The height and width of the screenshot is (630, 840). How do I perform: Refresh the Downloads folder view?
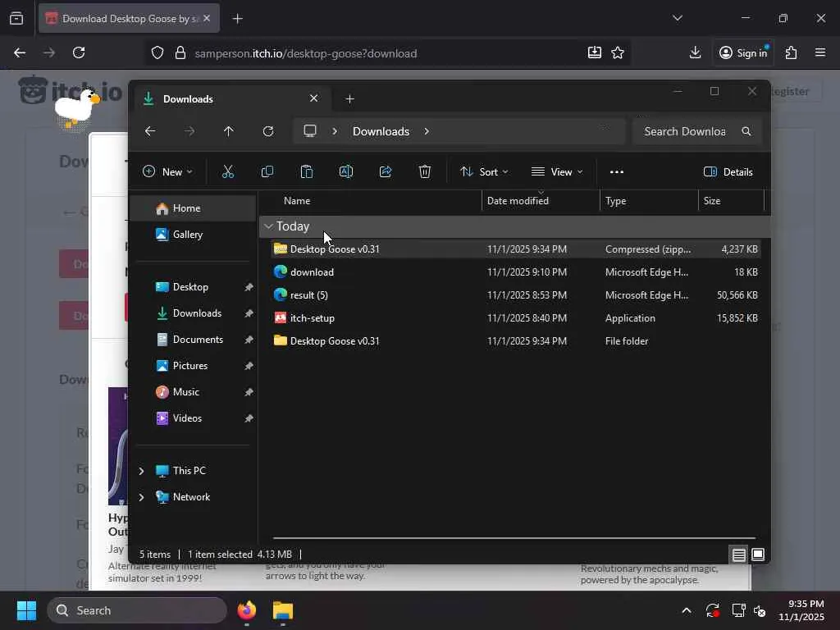coord(268,131)
